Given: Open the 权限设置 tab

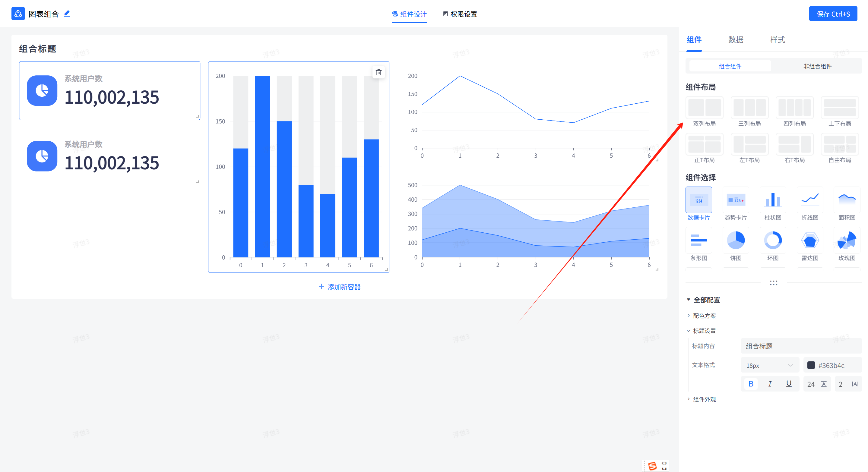Looking at the screenshot, I should click(x=460, y=14).
